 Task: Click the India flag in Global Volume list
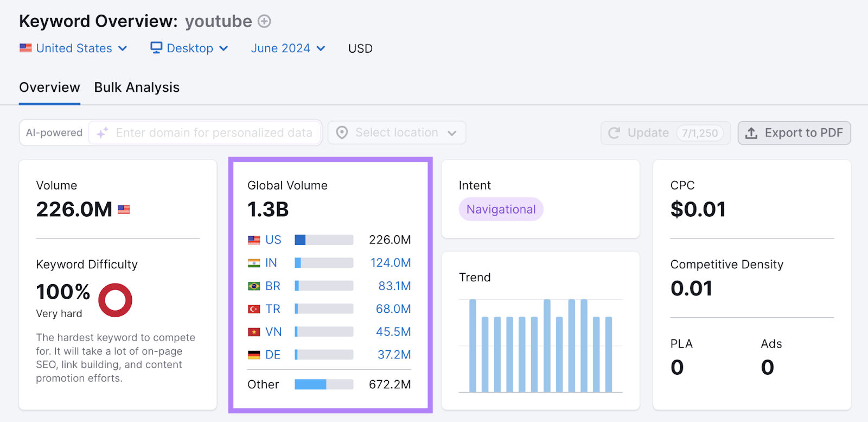click(254, 263)
